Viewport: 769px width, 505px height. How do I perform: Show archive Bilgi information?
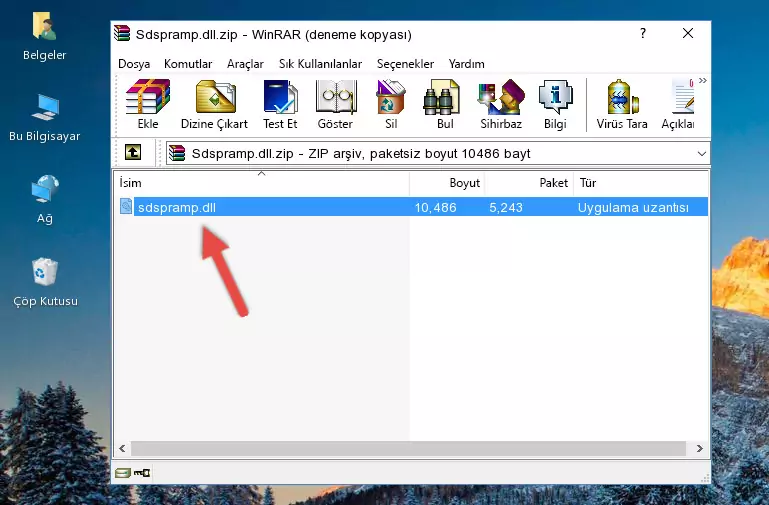tap(555, 104)
